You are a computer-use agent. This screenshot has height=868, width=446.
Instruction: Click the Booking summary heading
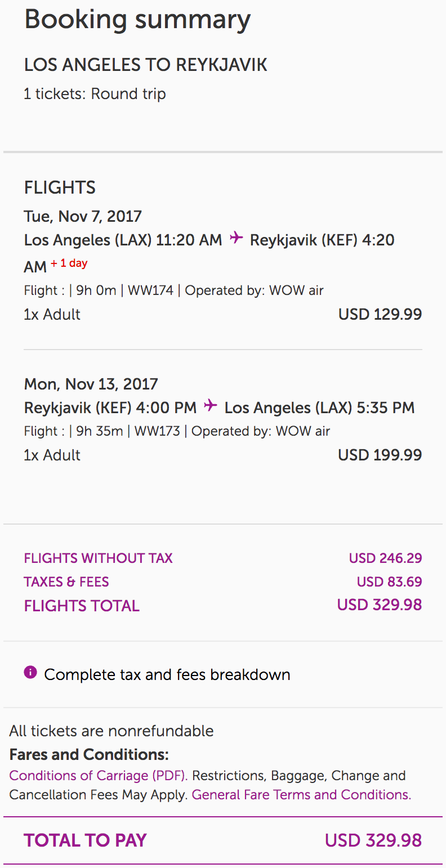click(137, 20)
